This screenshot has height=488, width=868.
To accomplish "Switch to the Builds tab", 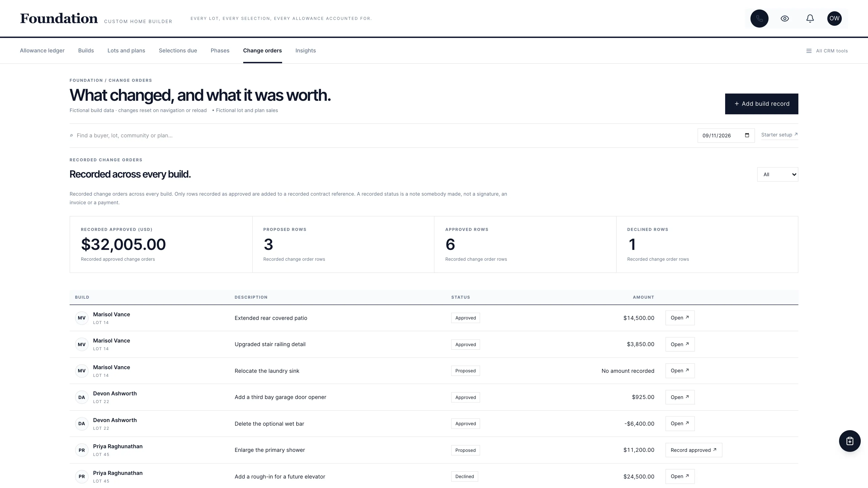I will click(x=86, y=51).
